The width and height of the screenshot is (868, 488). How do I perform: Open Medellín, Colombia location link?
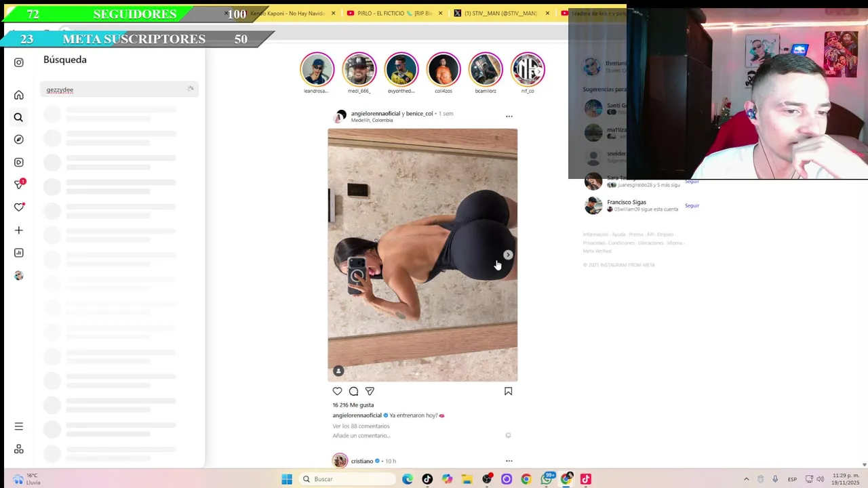[x=372, y=121]
